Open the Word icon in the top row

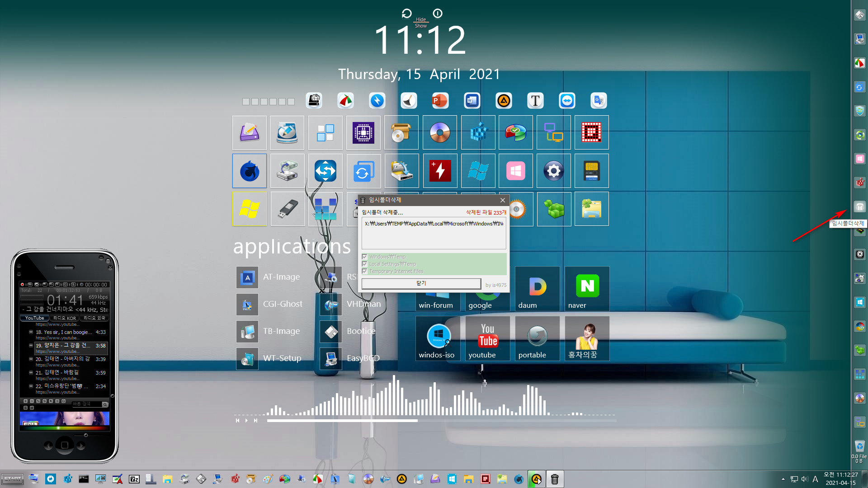coord(472,101)
